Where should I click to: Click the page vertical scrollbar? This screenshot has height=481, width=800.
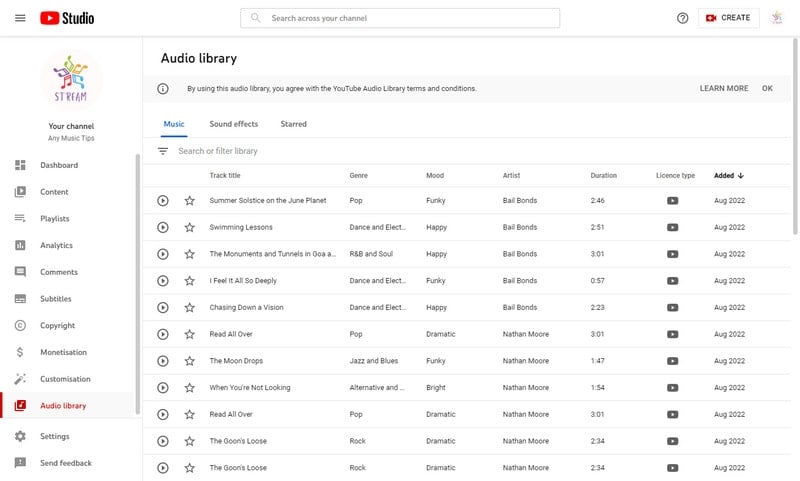795,135
